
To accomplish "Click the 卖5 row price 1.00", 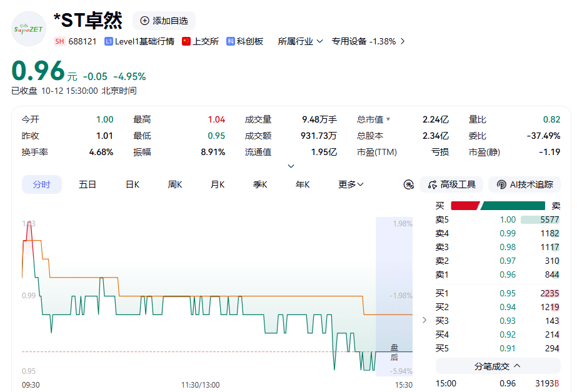I will click(508, 219).
